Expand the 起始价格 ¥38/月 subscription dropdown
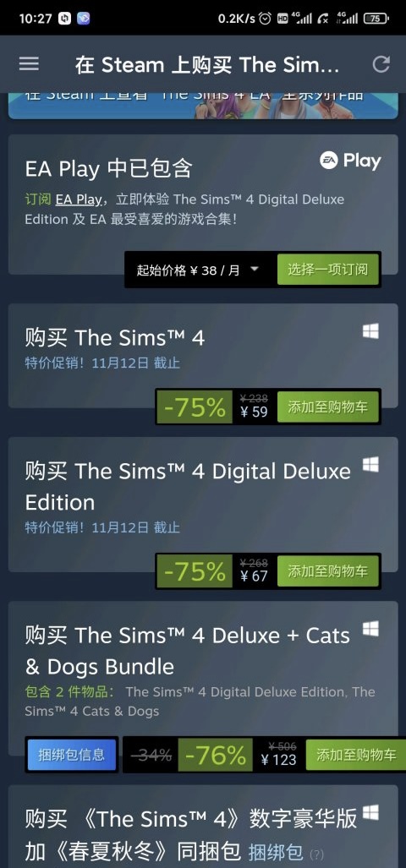This screenshot has width=406, height=868. (x=198, y=270)
